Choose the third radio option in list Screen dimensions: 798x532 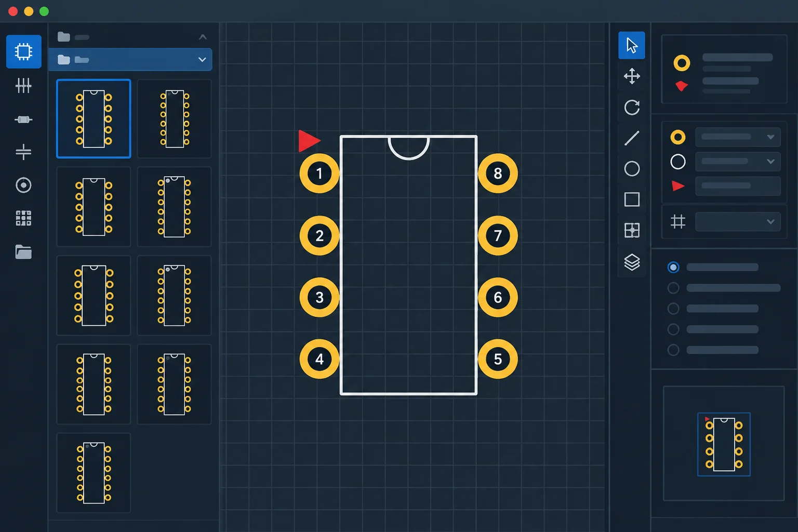coord(673,309)
